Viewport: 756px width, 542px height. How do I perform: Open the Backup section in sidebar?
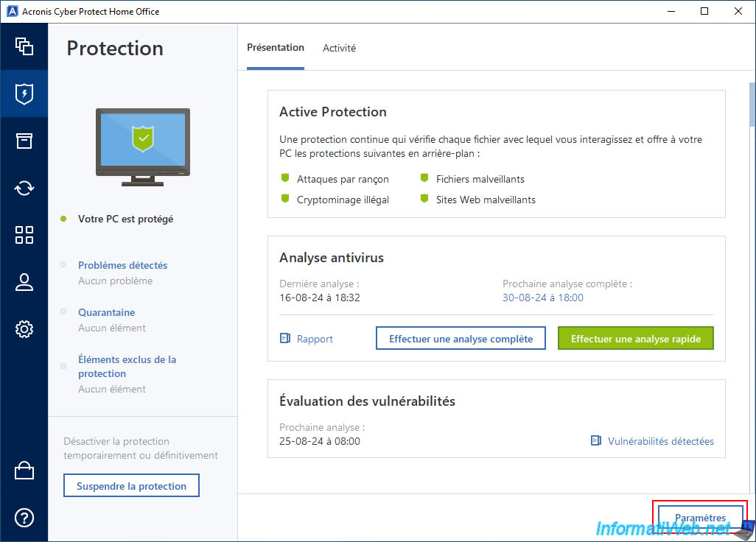point(24,46)
